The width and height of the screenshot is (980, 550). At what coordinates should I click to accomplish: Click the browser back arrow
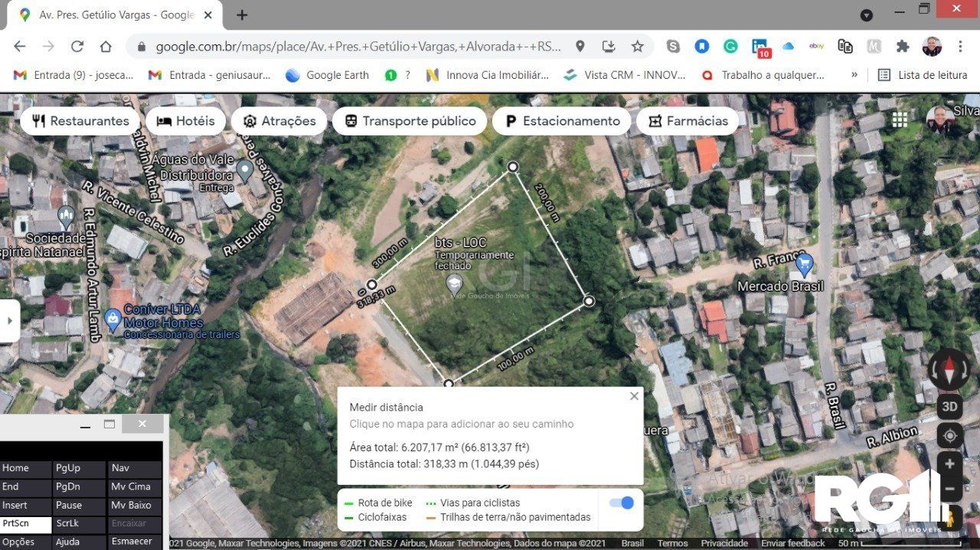(20, 47)
